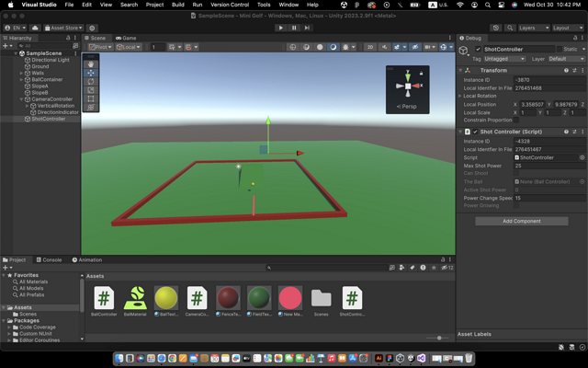
Task: Open the Local orientation dropdown
Action: point(129,47)
